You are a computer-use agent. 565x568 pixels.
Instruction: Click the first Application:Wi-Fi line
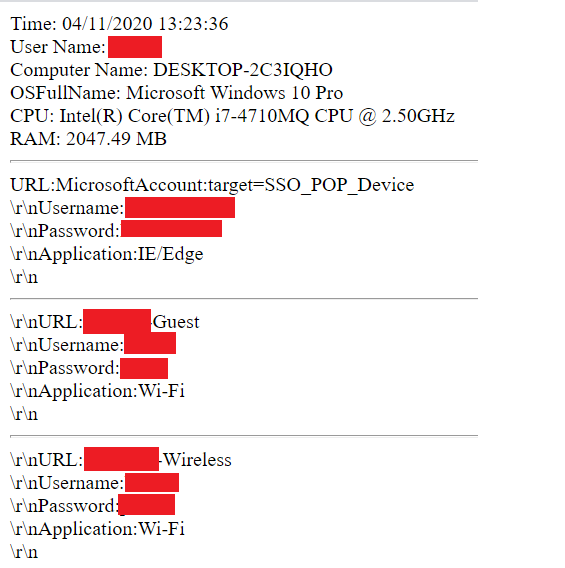(97, 392)
